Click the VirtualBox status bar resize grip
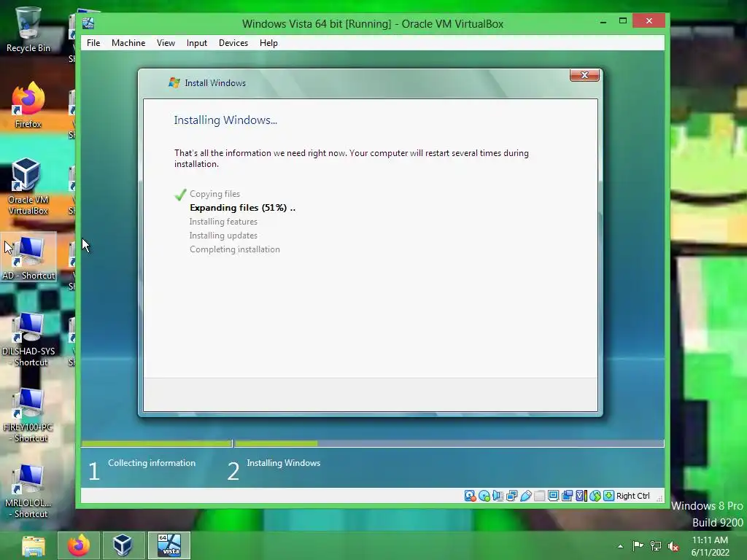 659,498
